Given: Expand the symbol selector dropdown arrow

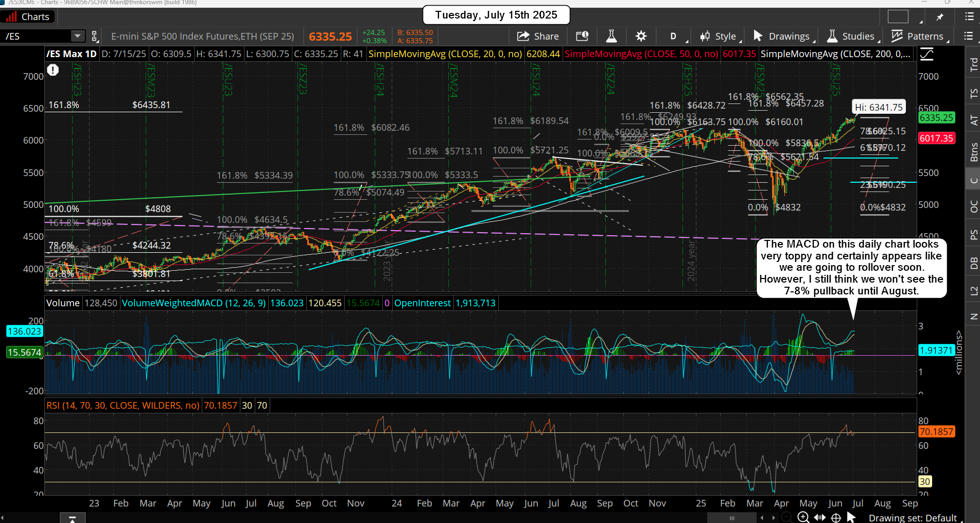Looking at the screenshot, I should [x=78, y=36].
